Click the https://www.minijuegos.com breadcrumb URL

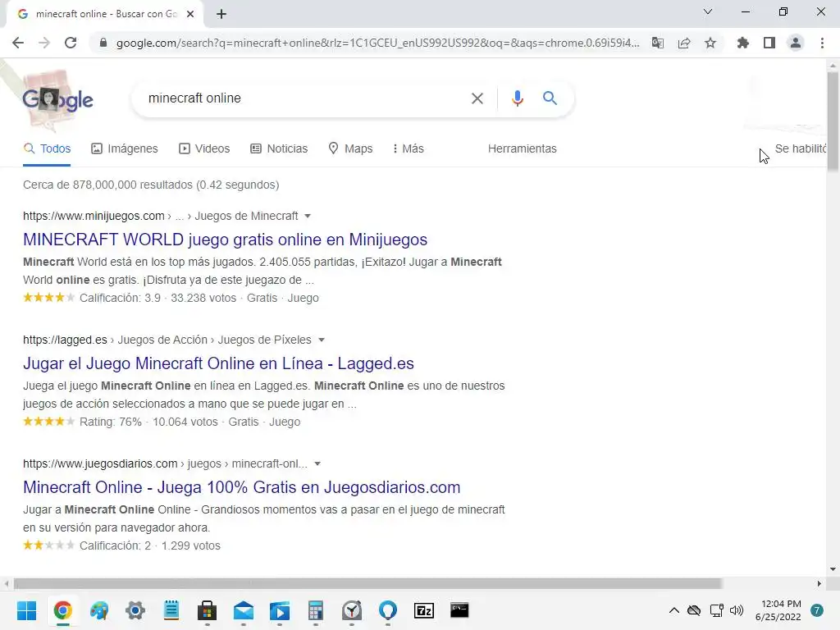(94, 216)
